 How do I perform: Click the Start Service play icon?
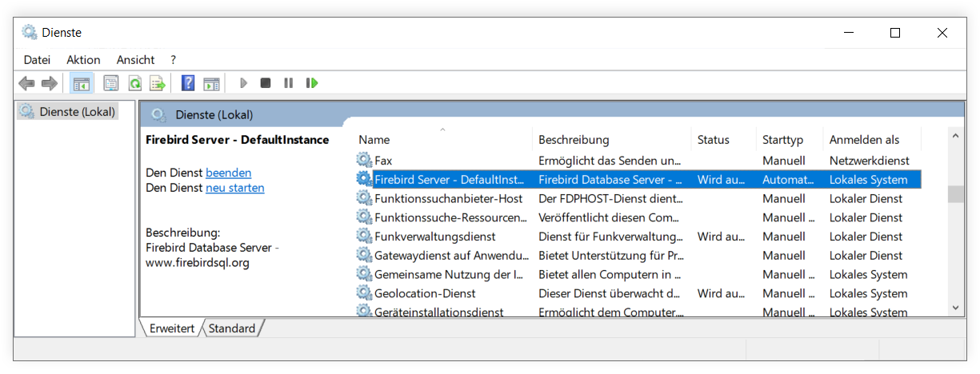[243, 83]
